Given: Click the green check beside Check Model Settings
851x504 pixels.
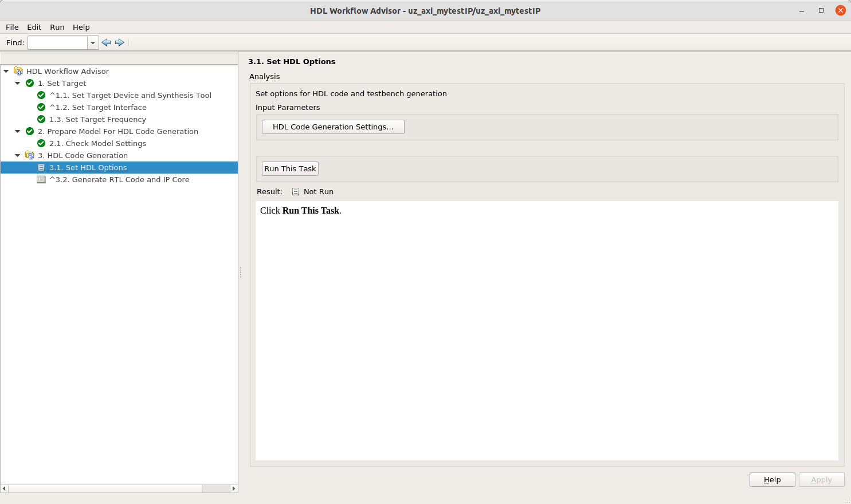Looking at the screenshot, I should point(41,143).
